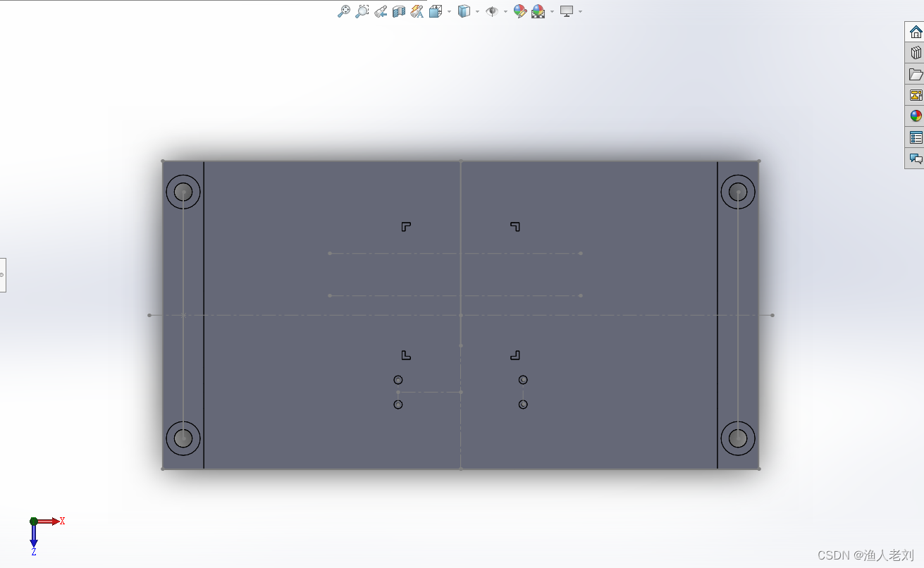The image size is (924, 568).
Task: Select the upper-left counterbore hole
Action: (x=183, y=192)
